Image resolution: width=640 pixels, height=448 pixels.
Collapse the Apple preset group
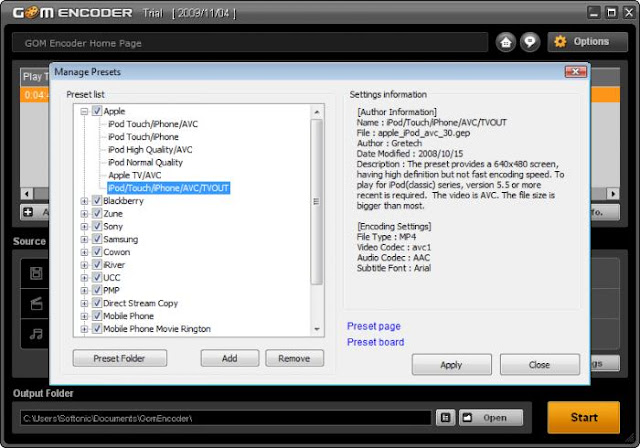click(84, 111)
